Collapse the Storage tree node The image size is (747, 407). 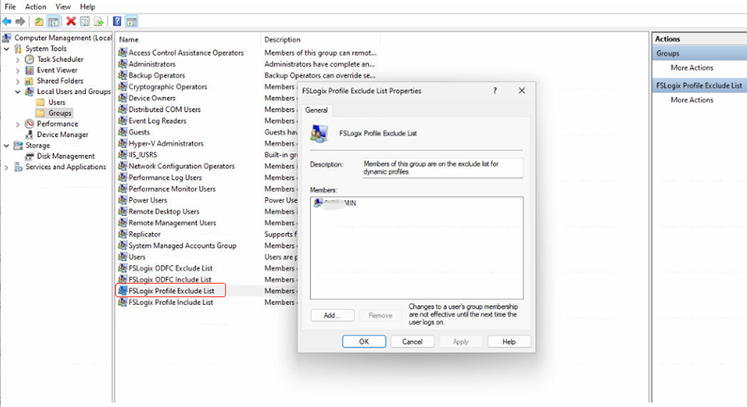pos(7,145)
